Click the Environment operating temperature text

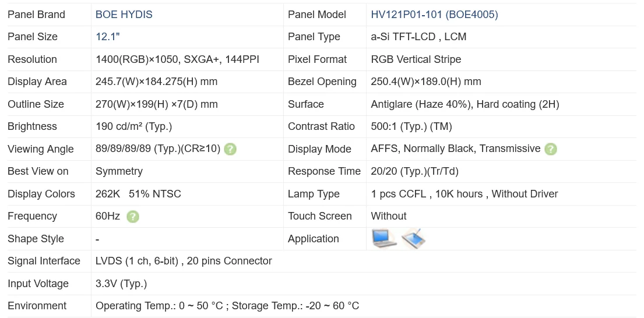[x=227, y=306]
